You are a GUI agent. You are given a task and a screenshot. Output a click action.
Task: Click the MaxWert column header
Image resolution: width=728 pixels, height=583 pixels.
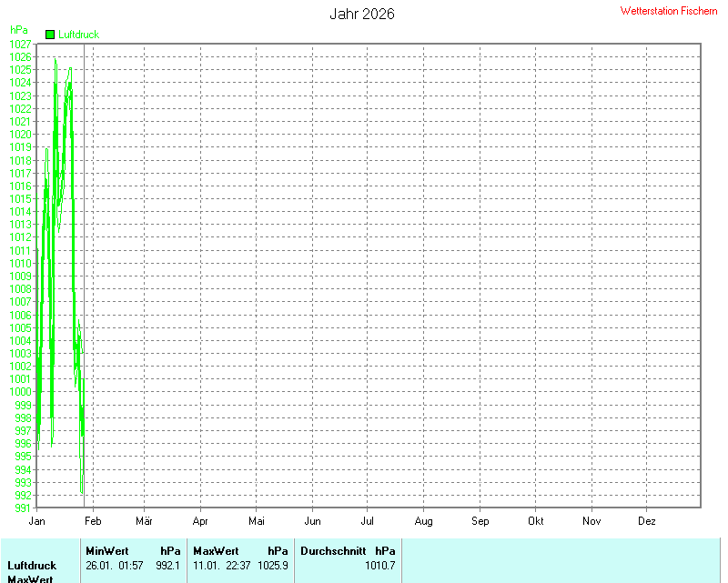coord(216,550)
